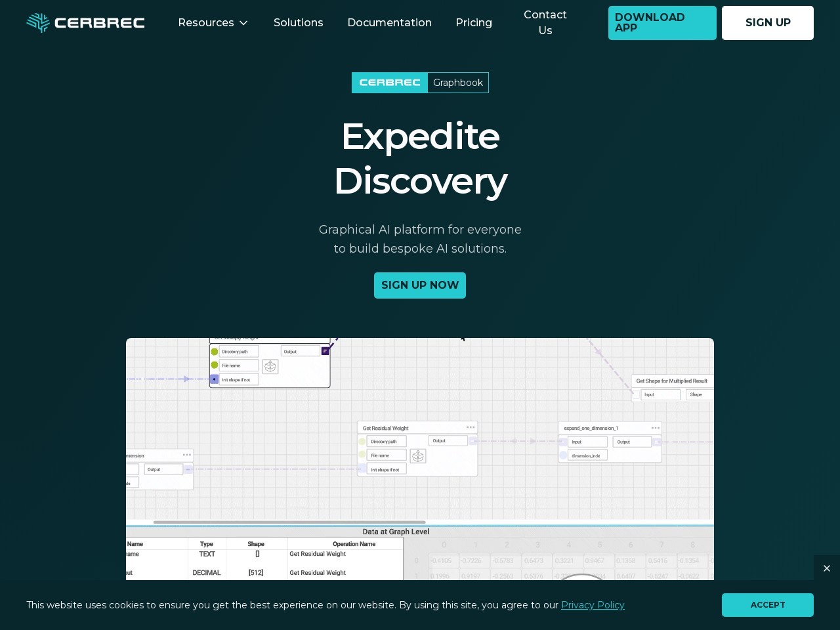Open Contact Us page

545,22
